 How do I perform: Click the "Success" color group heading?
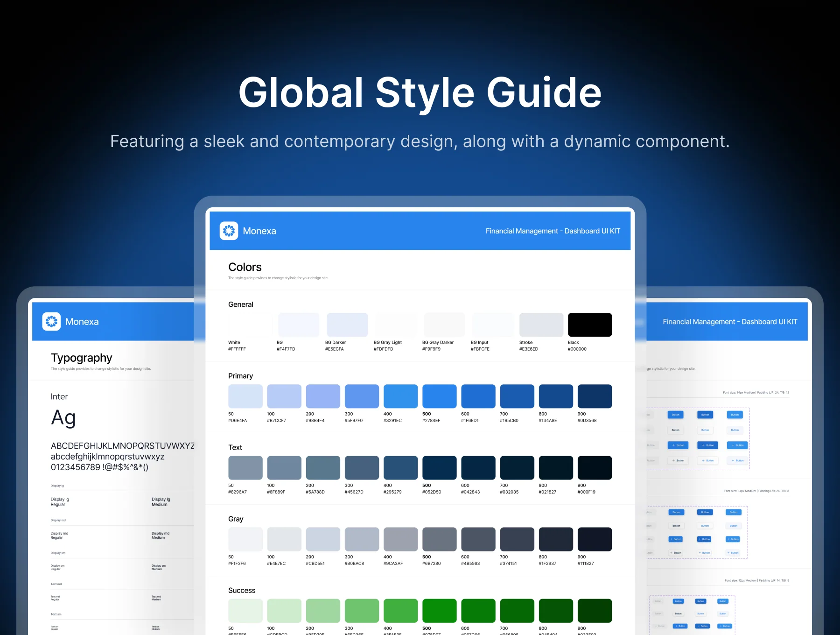click(x=242, y=591)
